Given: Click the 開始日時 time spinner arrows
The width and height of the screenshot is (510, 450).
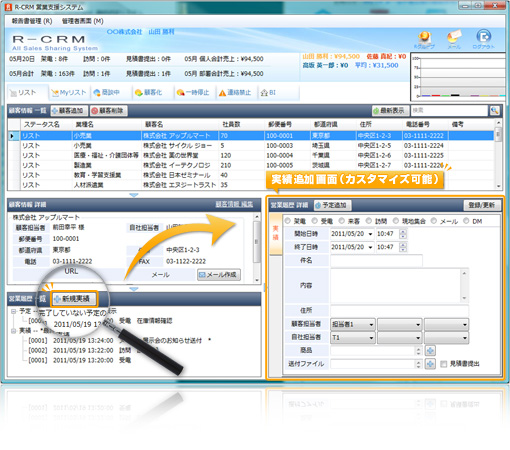Looking at the screenshot, I should pyautogui.click(x=403, y=234).
